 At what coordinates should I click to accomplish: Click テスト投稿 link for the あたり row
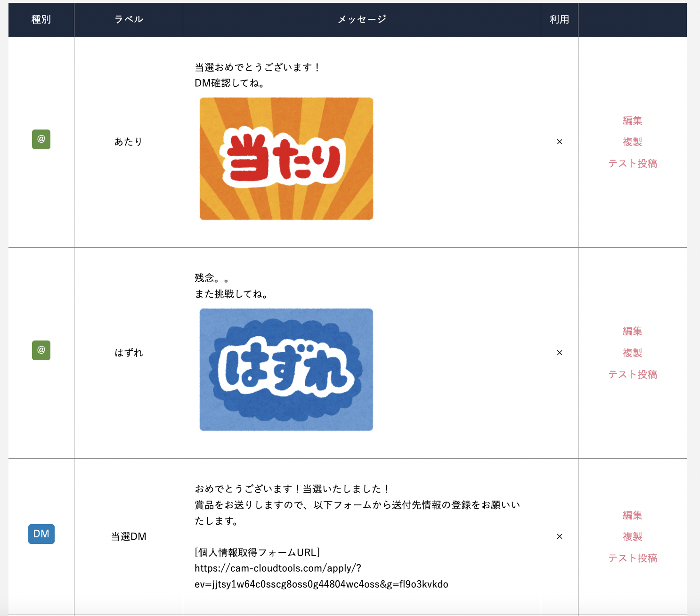[x=633, y=163]
